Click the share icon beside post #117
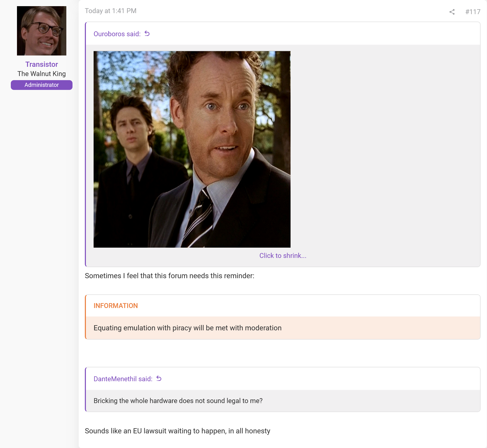The width and height of the screenshot is (487, 448). tap(452, 12)
